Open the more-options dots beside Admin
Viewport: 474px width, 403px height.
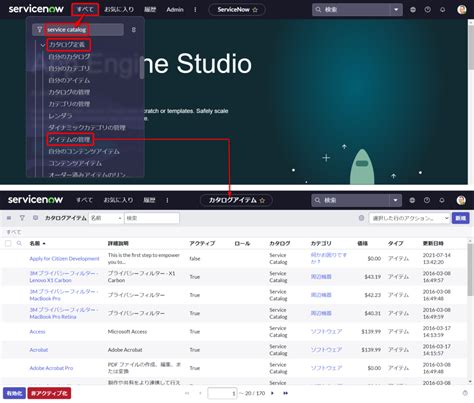(x=195, y=10)
